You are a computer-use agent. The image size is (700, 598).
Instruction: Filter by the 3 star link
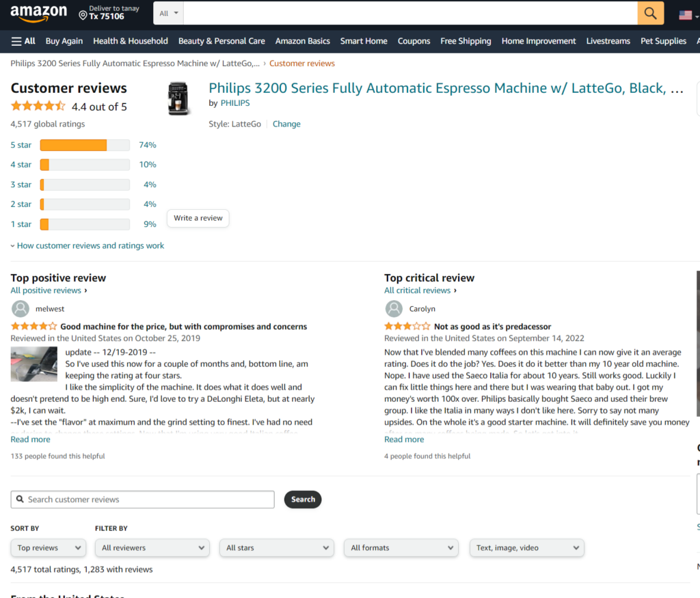21,185
